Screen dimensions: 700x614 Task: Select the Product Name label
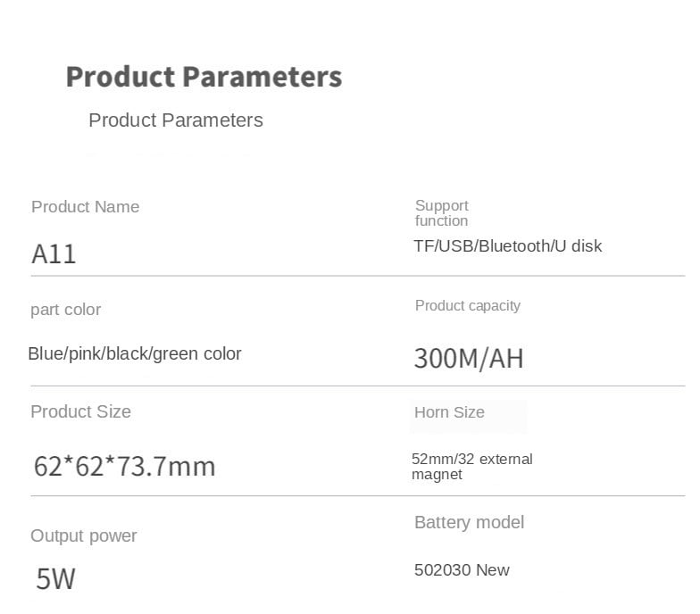tap(85, 207)
